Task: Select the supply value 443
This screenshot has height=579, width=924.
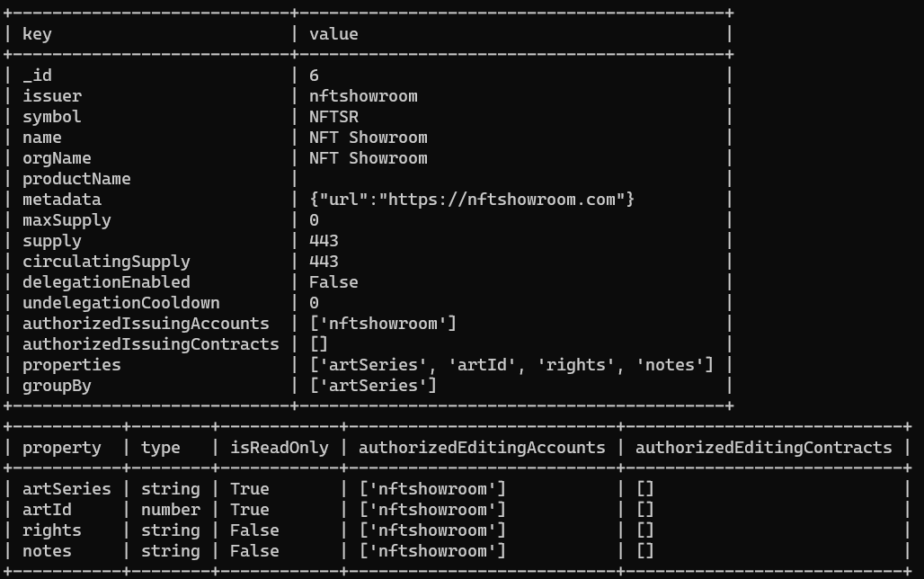Action: coord(324,241)
